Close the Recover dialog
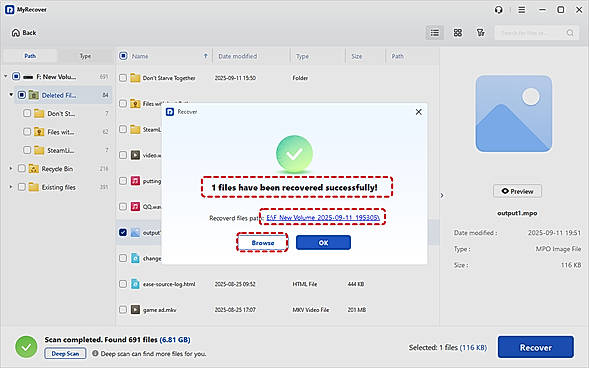The image size is (589, 368). 418,112
